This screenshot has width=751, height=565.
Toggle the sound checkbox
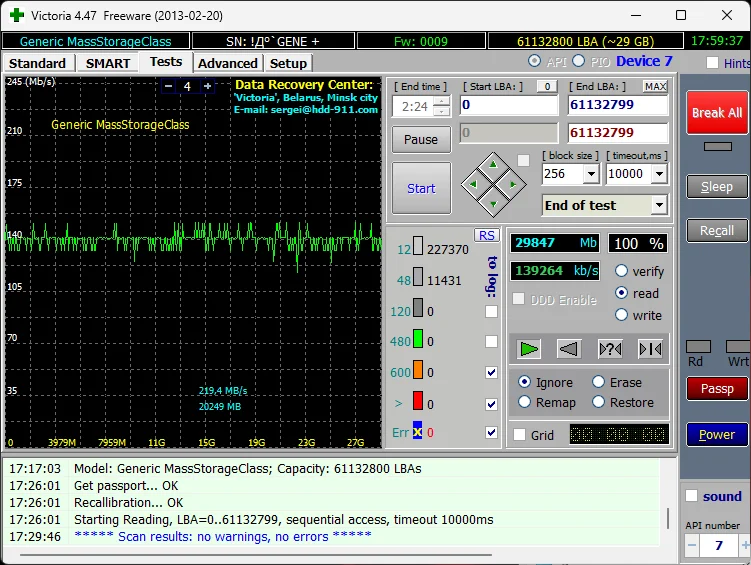(x=691, y=496)
